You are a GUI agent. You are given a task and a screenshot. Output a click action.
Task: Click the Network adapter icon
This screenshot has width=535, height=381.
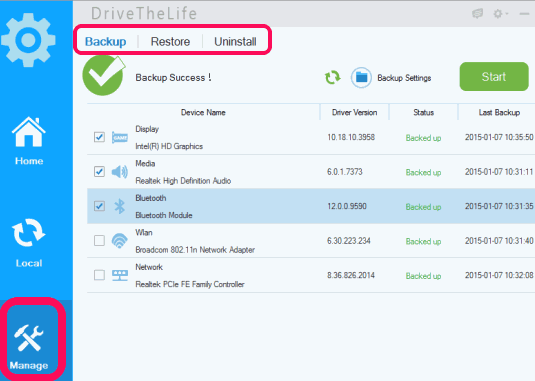click(x=120, y=275)
